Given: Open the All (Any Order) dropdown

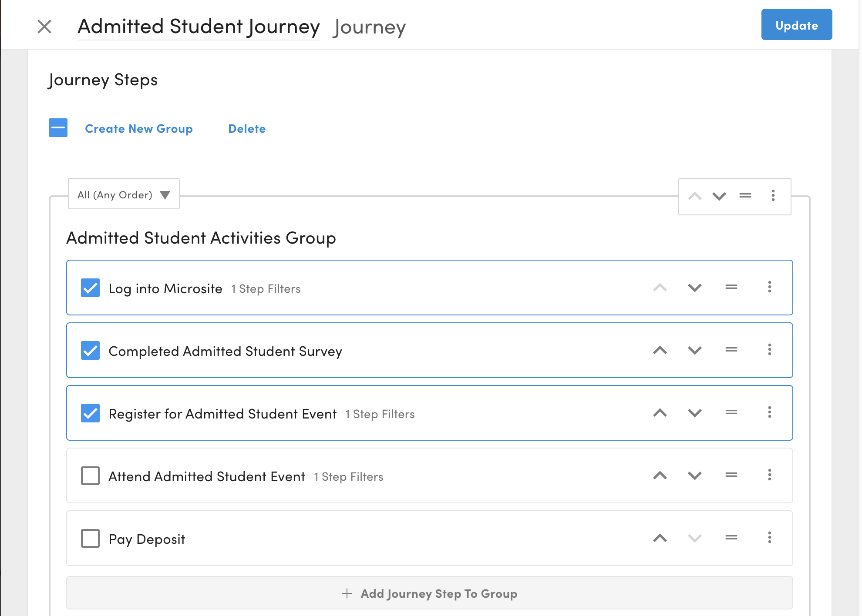Looking at the screenshot, I should 124,194.
